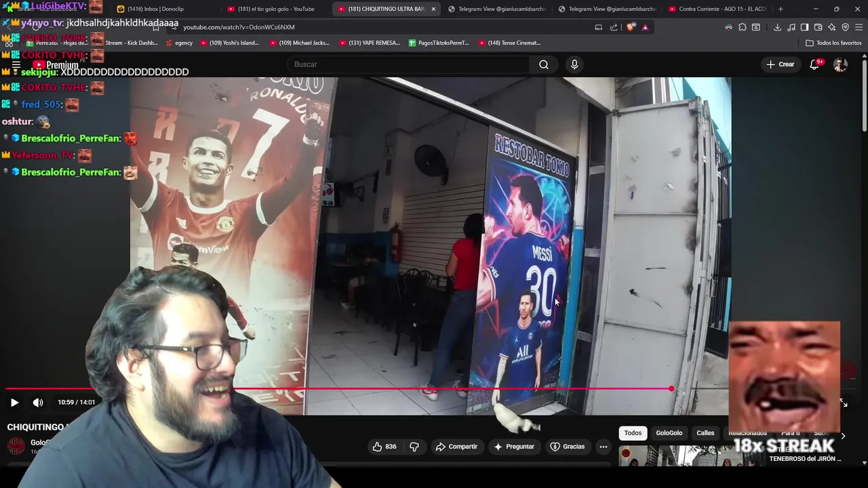Go to YouTube Premium home logo

pos(56,65)
